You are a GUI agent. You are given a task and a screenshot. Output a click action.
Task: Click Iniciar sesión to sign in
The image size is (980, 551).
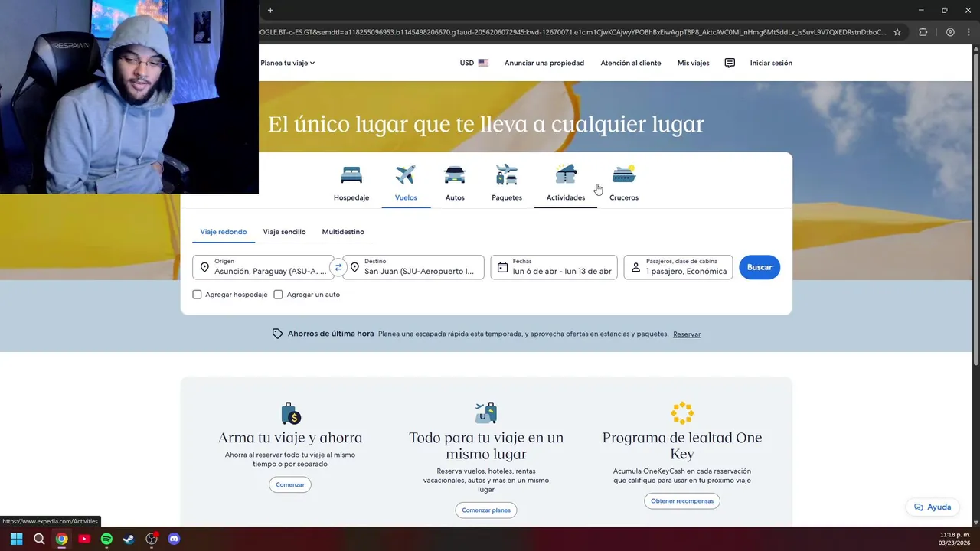[771, 63]
